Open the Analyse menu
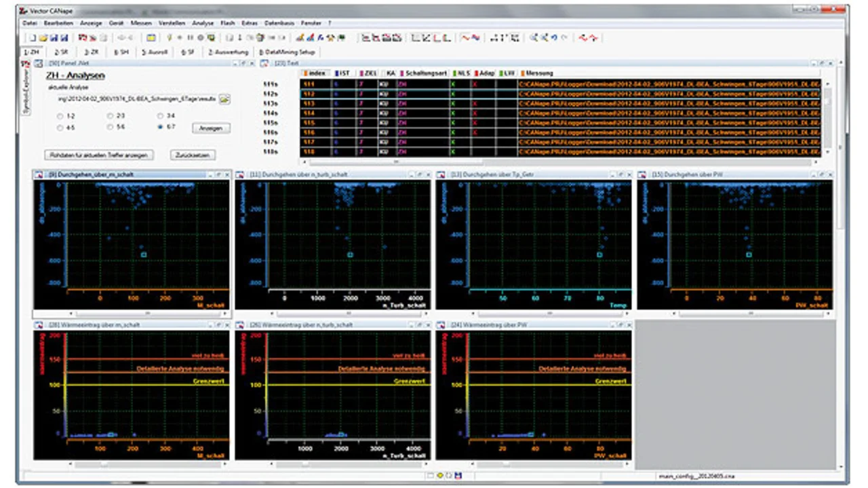The width and height of the screenshot is (868, 488). tap(202, 22)
